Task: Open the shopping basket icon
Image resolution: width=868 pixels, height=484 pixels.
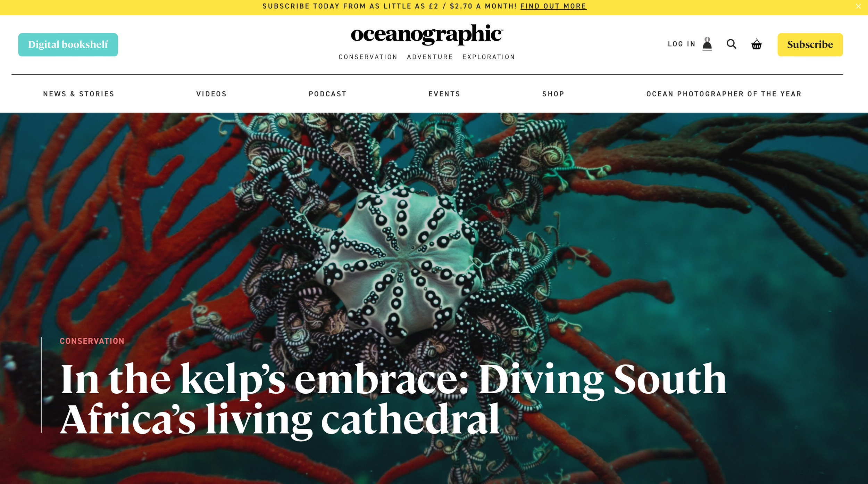Action: coord(756,44)
